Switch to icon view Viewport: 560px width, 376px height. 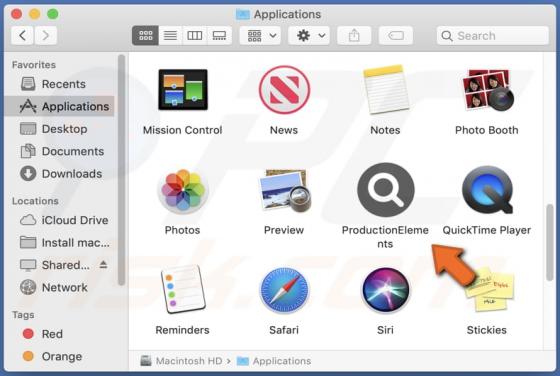tap(145, 35)
